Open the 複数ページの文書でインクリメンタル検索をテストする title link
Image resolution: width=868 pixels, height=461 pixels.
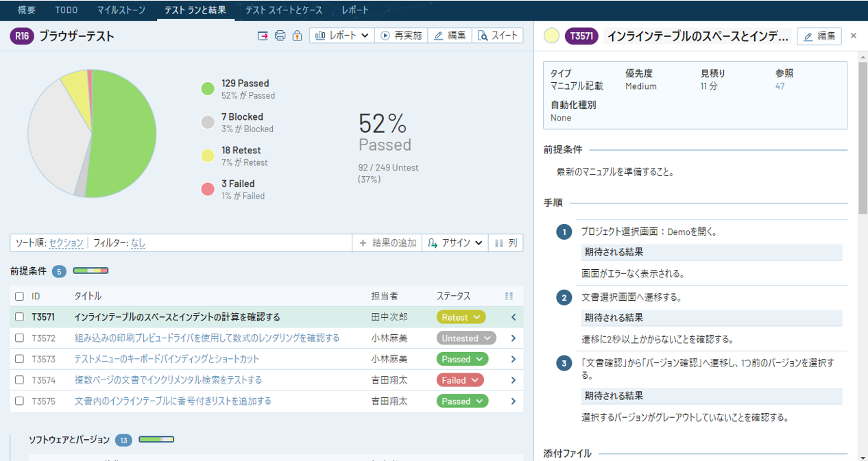(168, 380)
